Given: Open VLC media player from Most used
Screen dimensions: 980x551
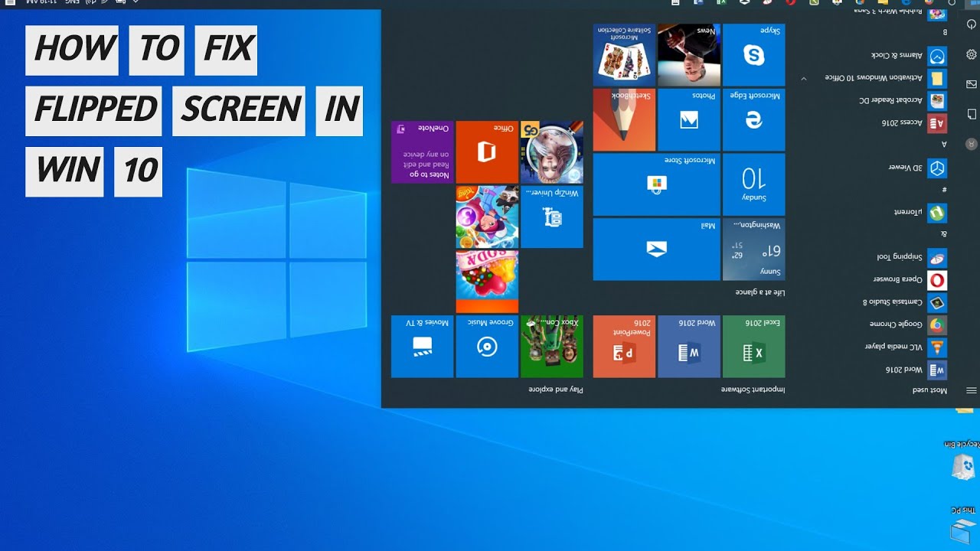Looking at the screenshot, I should pyautogui.click(x=906, y=347).
